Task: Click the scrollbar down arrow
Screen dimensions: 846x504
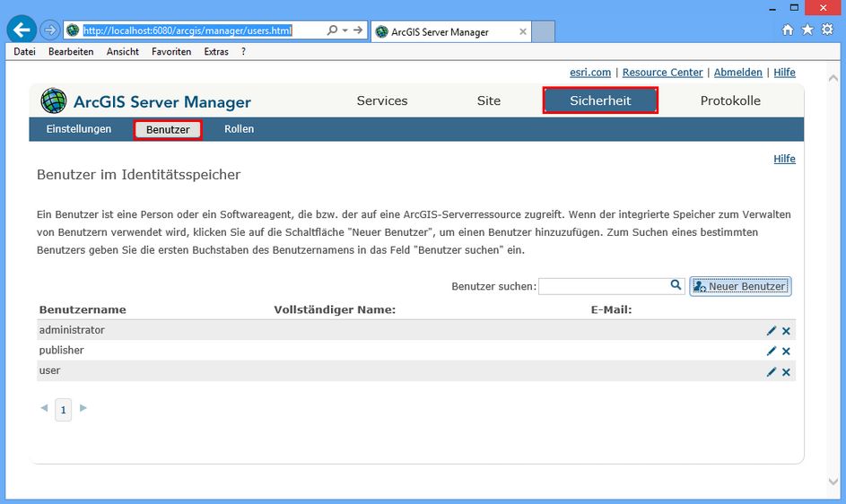Action: [x=833, y=482]
